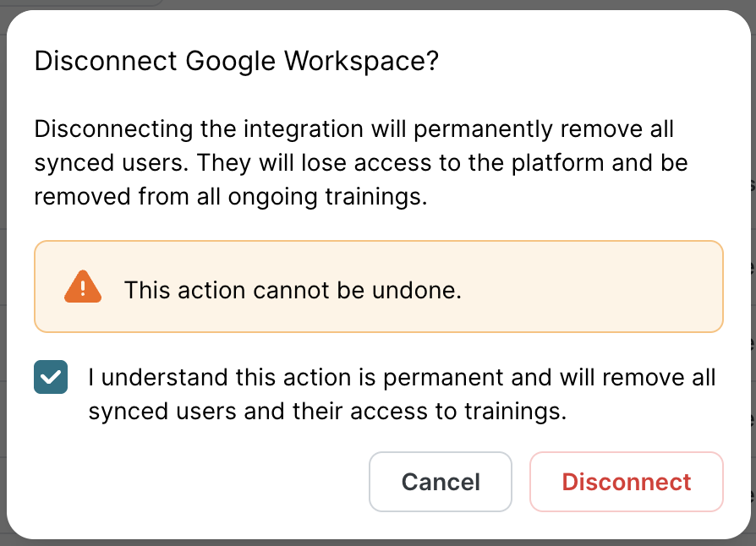Click the blank dialog area left of Cancel
This screenshot has height=546, width=756.
pos(194,482)
